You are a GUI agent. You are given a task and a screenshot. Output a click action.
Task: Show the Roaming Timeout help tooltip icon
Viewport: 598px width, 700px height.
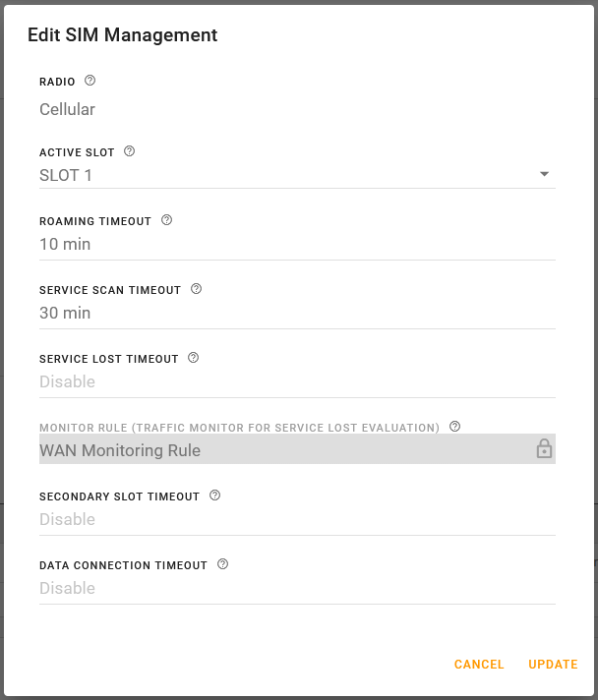[166, 220]
